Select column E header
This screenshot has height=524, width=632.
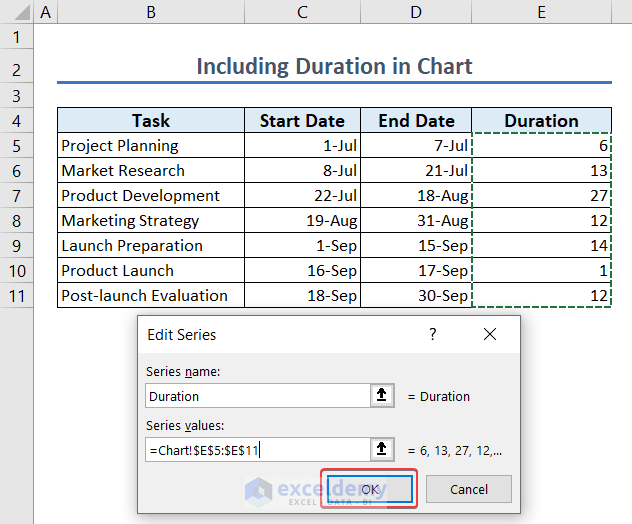pyautogui.click(x=541, y=12)
